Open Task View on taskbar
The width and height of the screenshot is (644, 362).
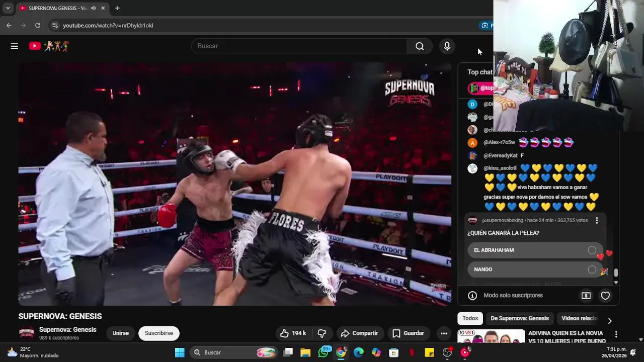click(288, 352)
